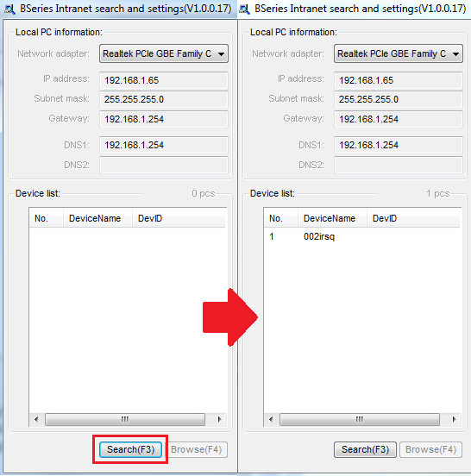Click left scroll arrow in left device list
Screen dimensions: 471x476
point(36,420)
